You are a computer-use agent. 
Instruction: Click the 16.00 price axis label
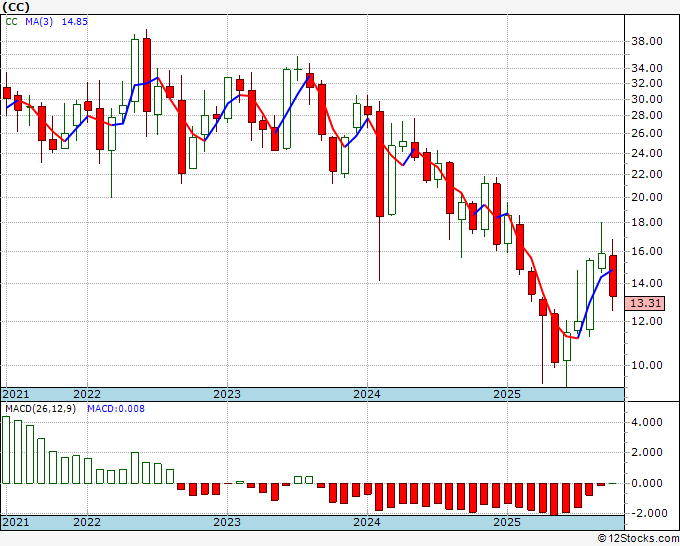646,252
